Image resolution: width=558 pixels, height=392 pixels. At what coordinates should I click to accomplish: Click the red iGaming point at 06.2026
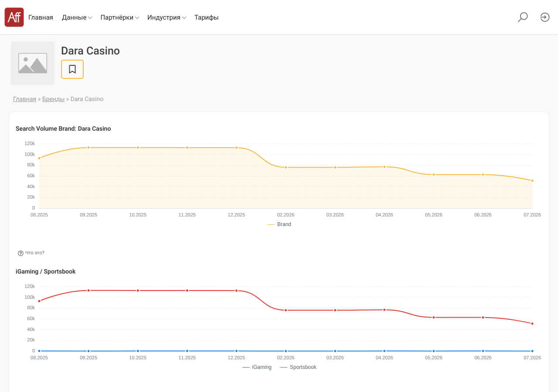[483, 318]
